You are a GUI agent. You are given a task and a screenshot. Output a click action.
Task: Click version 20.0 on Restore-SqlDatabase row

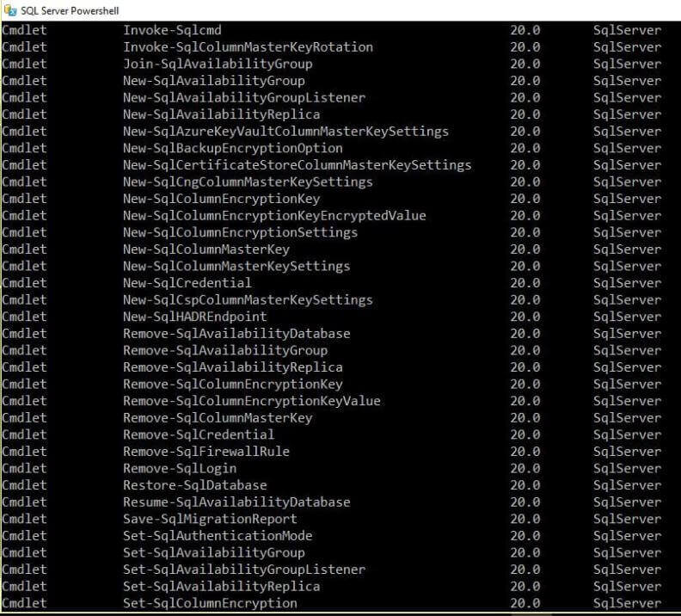tap(525, 485)
